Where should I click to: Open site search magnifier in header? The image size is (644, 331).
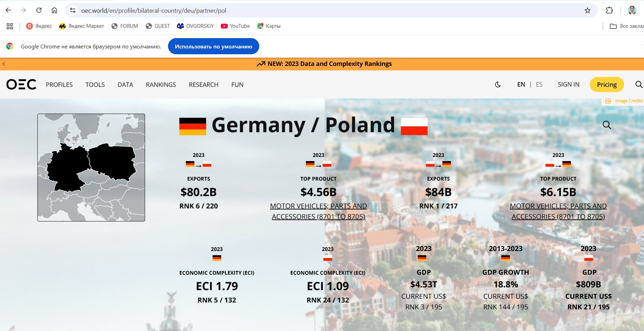[639, 84]
